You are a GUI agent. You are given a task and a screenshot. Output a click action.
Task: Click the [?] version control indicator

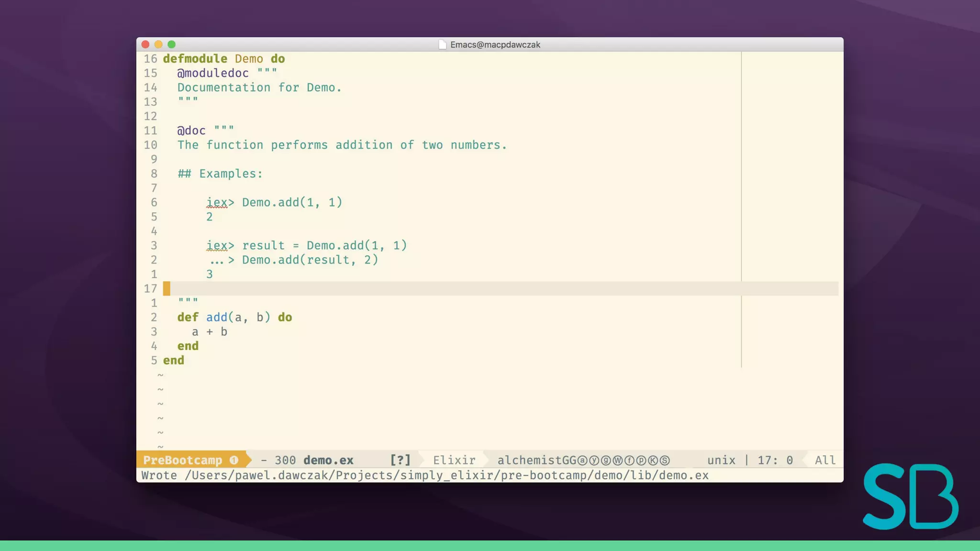(400, 460)
